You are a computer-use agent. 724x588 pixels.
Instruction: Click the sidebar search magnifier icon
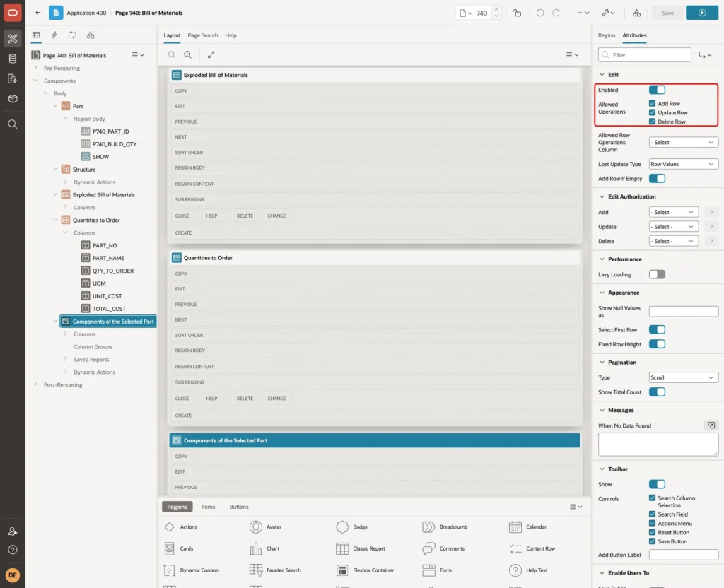coord(13,124)
